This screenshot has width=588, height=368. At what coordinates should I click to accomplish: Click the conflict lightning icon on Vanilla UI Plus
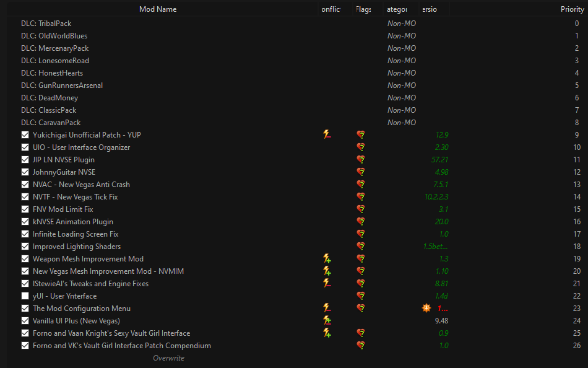(x=327, y=320)
